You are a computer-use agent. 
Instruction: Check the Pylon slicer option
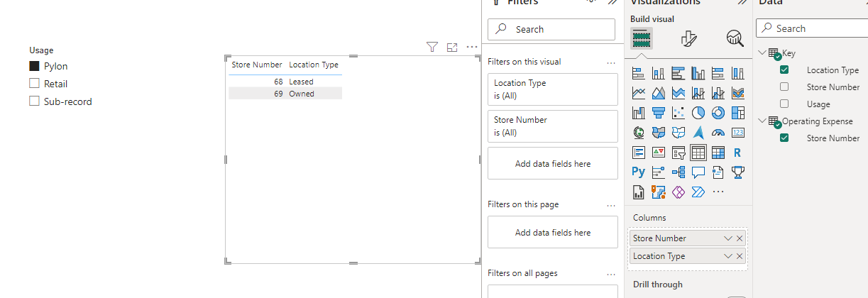[x=34, y=66]
